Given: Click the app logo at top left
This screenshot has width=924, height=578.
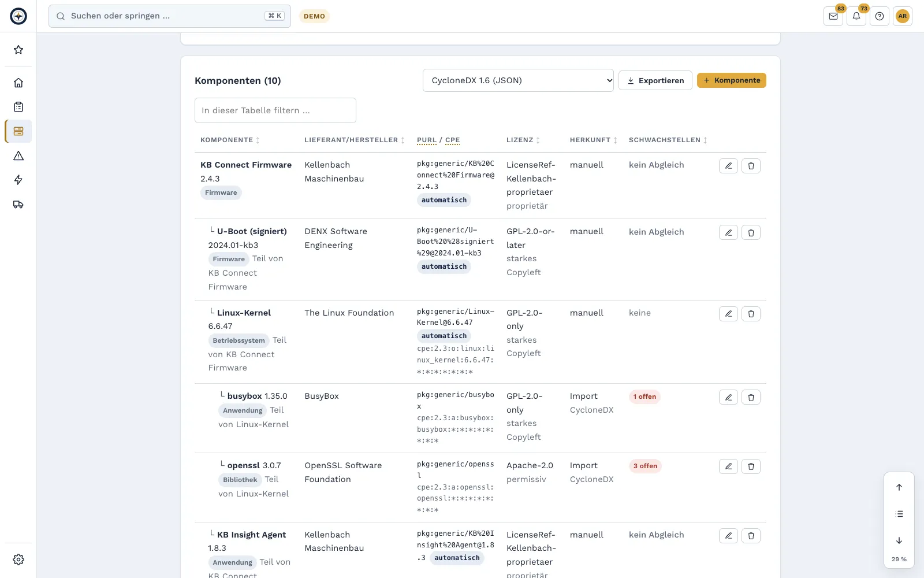Looking at the screenshot, I should click(x=18, y=16).
